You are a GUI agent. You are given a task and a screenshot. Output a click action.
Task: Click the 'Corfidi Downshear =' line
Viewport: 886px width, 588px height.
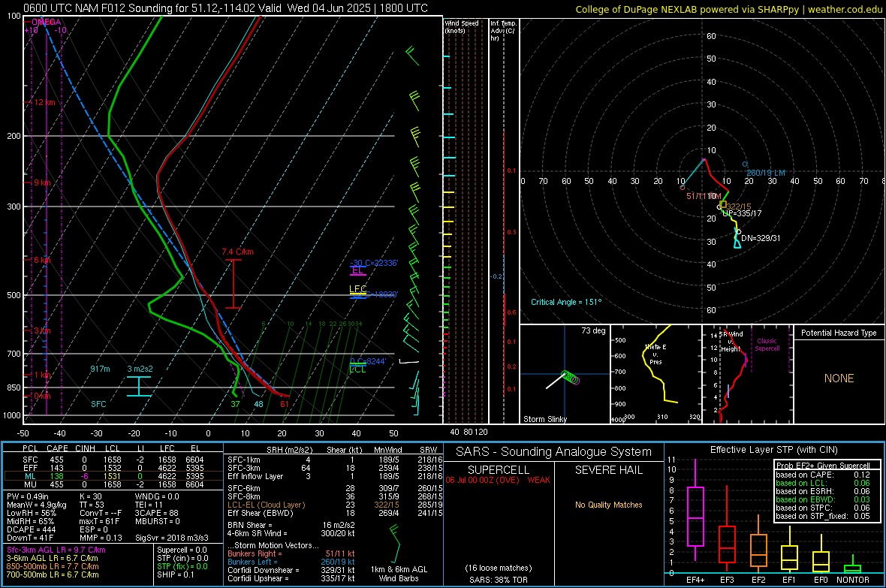[x=291, y=570]
